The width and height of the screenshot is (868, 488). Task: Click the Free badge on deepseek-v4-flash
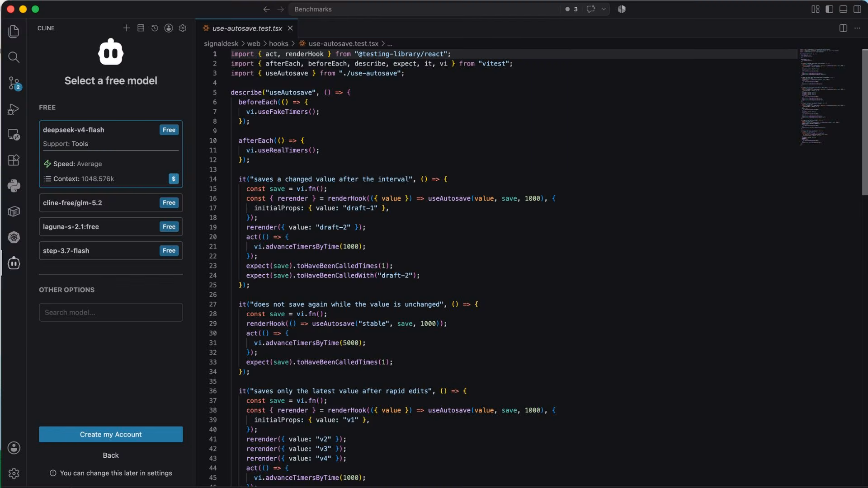click(x=169, y=130)
